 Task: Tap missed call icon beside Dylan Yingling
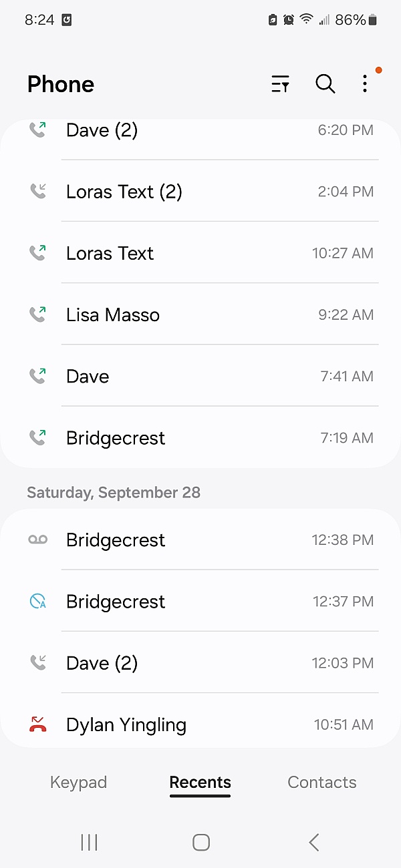coord(37,724)
